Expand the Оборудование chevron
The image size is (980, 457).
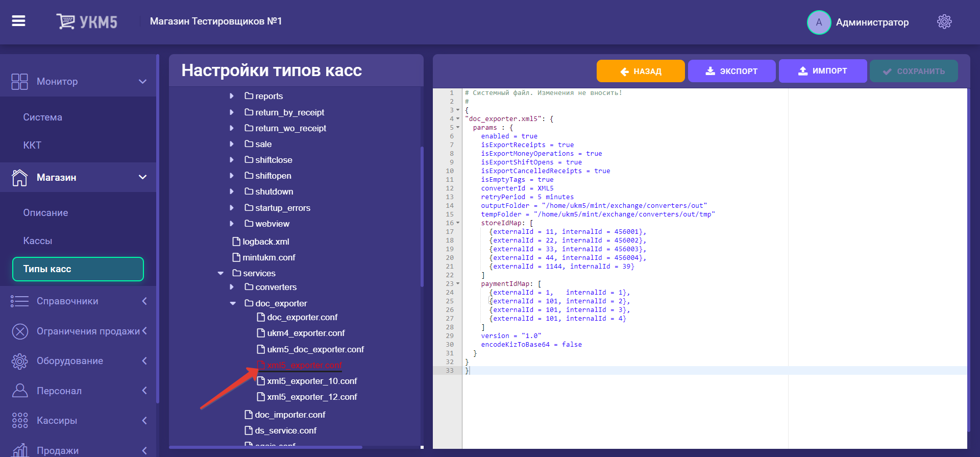click(144, 361)
